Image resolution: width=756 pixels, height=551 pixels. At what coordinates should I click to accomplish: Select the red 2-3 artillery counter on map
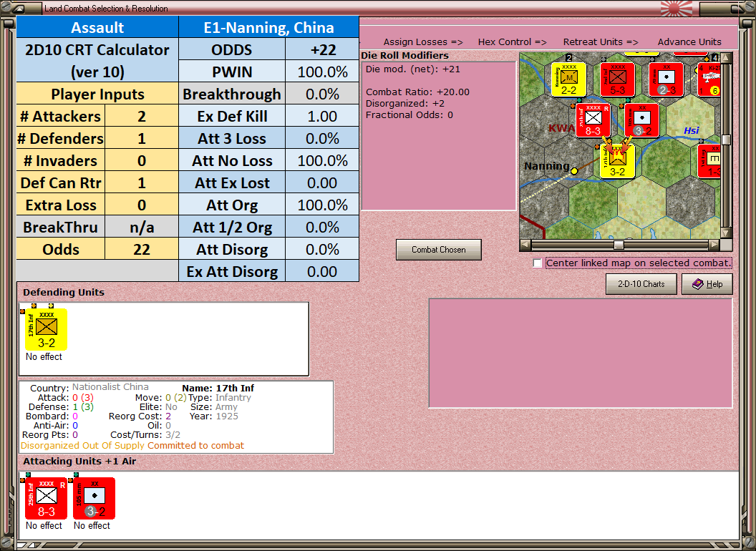(667, 79)
